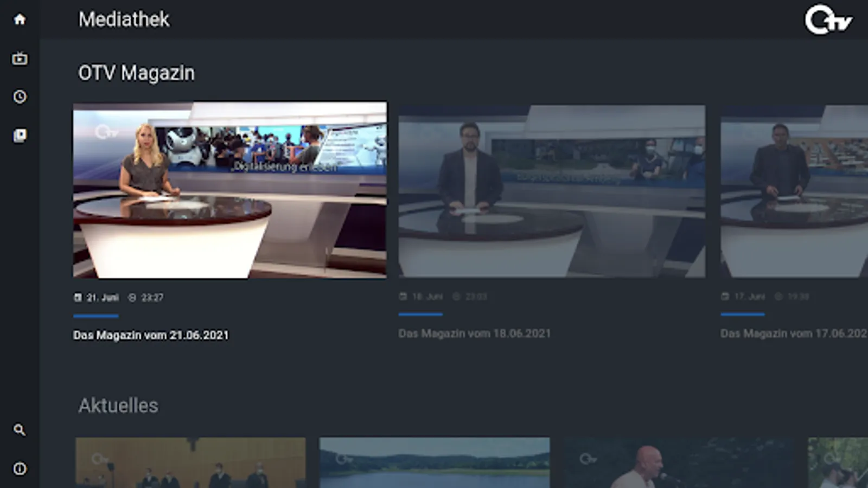The image size is (868, 488).
Task: Open the live TV icon in the sidebar
Action: coord(20,58)
